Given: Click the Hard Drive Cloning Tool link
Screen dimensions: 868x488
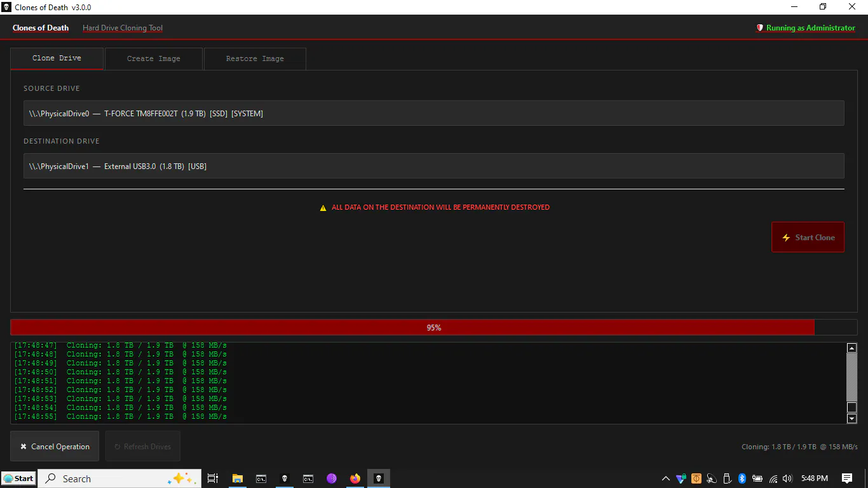Looking at the screenshot, I should click(123, 28).
